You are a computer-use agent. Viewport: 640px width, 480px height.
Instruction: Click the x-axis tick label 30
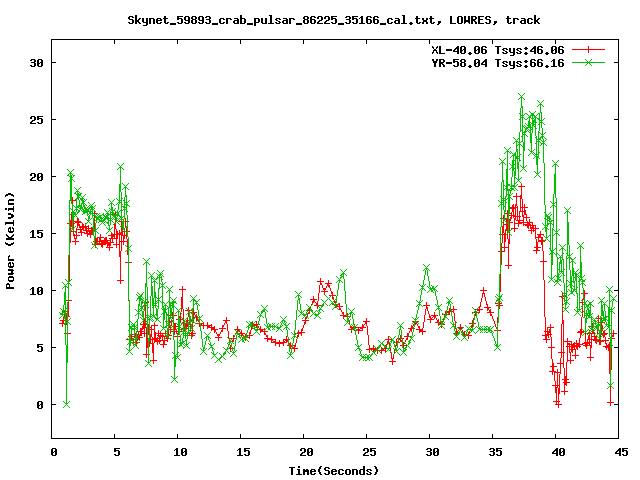432,452
